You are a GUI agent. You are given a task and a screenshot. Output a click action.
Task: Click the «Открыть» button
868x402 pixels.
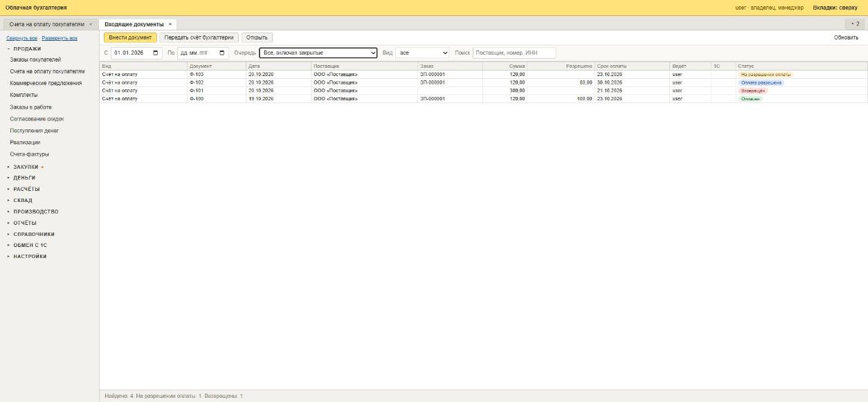pyautogui.click(x=257, y=37)
